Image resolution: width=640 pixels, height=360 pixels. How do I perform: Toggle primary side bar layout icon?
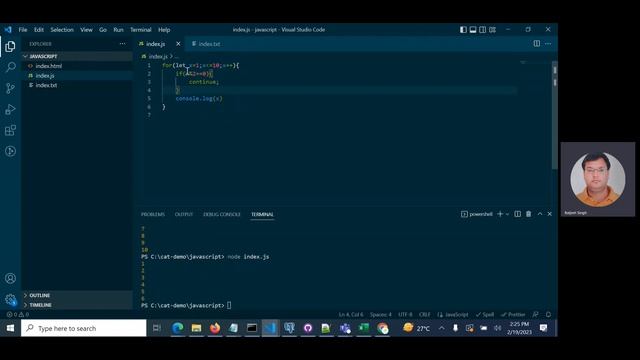(x=463, y=29)
